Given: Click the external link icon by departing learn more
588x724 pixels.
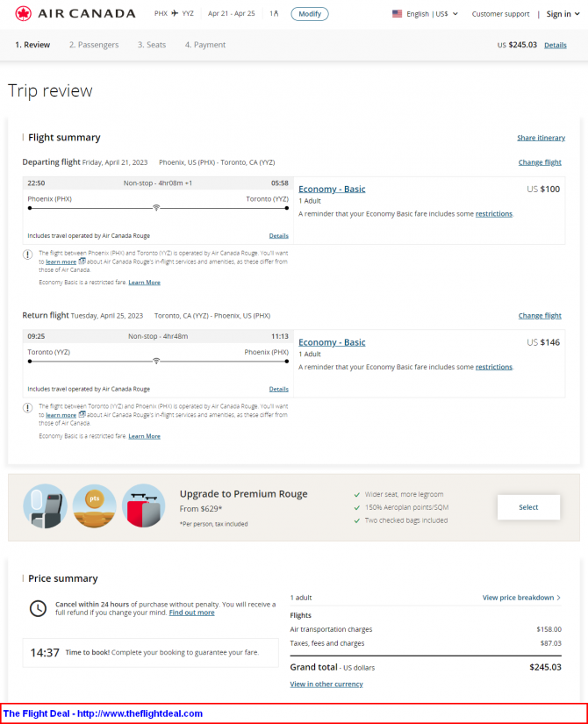Looking at the screenshot, I should [82, 262].
